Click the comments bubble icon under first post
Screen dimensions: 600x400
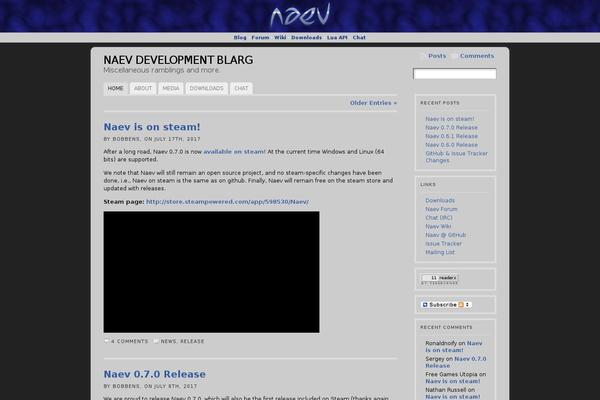coord(106,341)
